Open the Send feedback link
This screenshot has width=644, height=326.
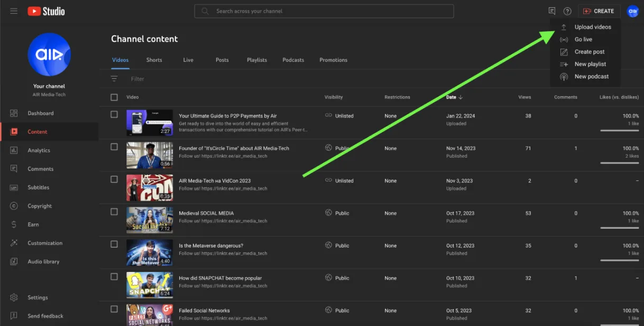(x=49, y=316)
